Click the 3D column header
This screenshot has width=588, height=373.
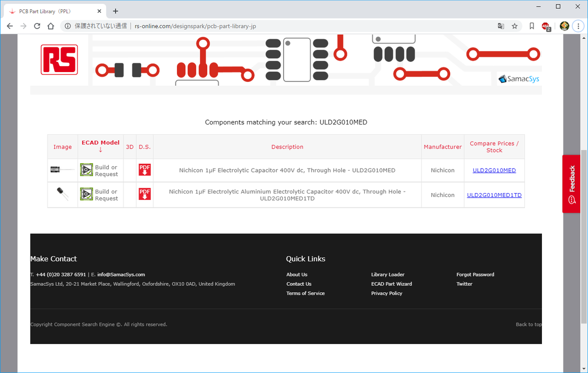[130, 147]
